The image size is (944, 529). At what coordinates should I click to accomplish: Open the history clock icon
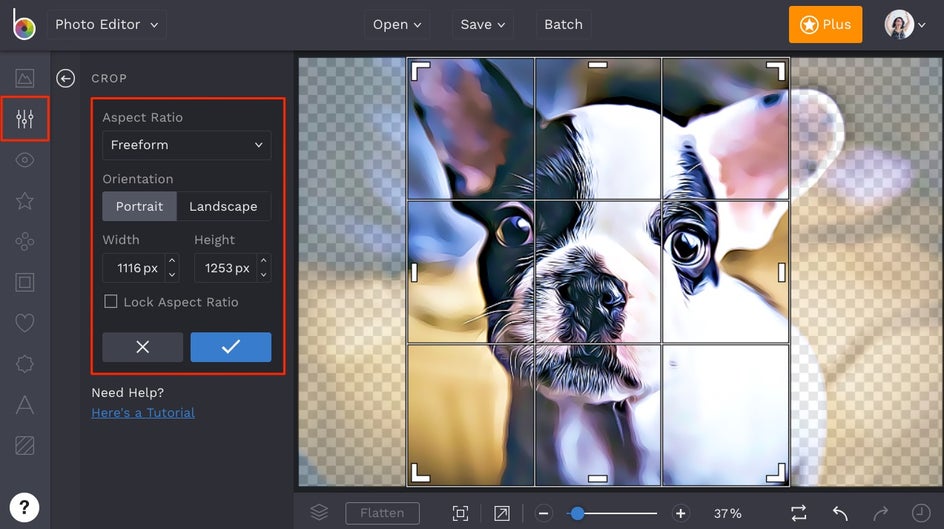click(921, 513)
